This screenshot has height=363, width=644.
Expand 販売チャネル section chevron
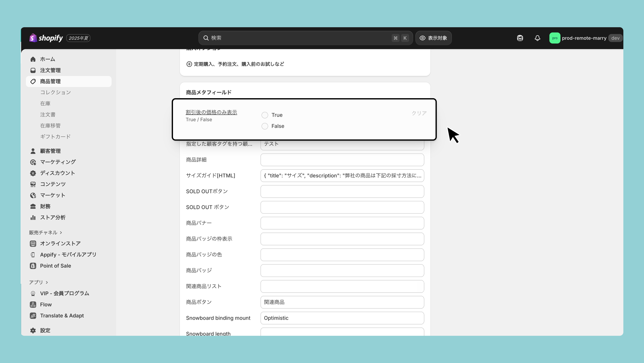click(x=61, y=233)
